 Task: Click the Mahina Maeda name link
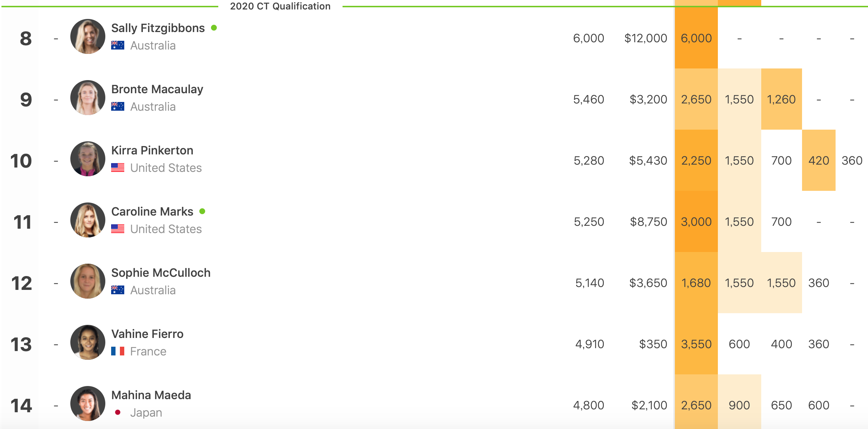coord(151,395)
